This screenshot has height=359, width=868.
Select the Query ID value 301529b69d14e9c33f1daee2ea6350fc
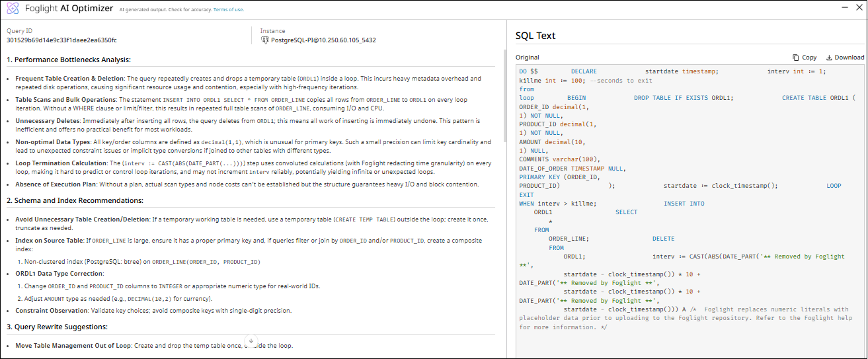(x=61, y=40)
